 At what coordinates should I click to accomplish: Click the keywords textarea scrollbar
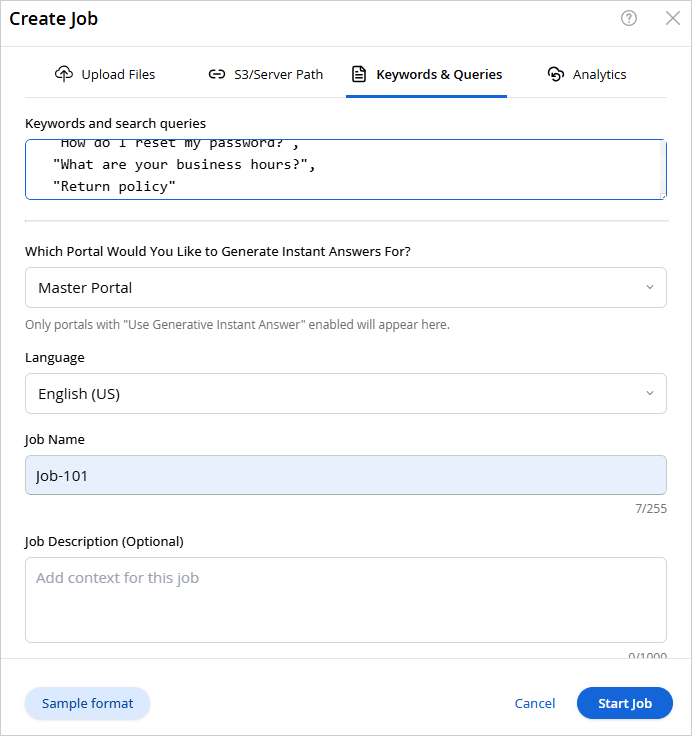click(x=662, y=166)
